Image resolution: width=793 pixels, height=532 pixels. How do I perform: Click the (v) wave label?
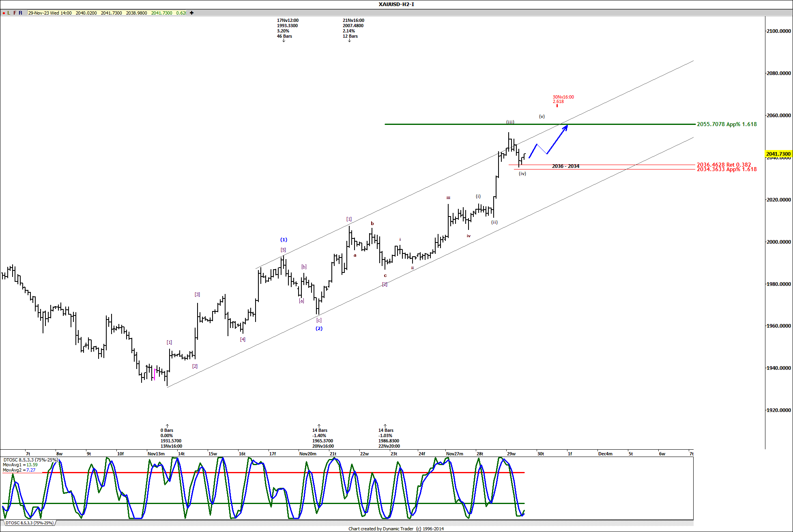542,116
